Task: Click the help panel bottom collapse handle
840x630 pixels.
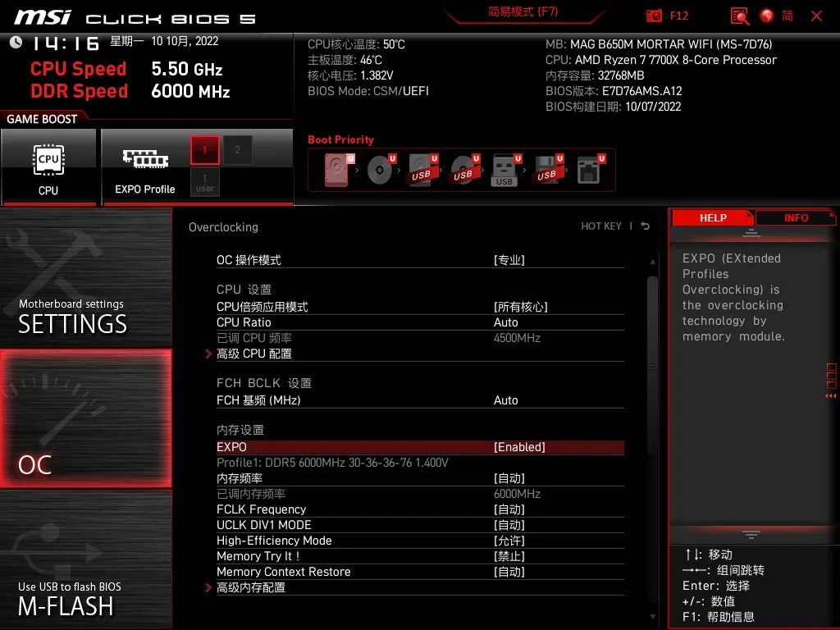Action: tap(751, 534)
